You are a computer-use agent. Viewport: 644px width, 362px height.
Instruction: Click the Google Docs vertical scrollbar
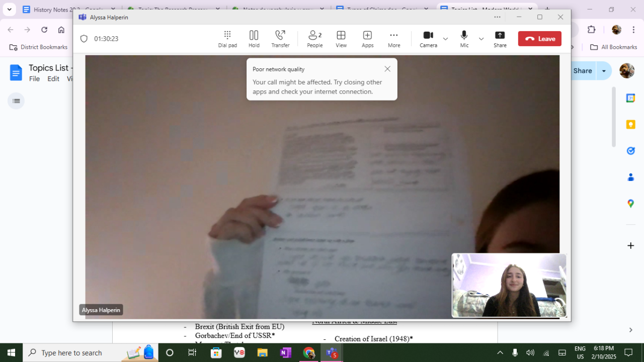(613, 117)
